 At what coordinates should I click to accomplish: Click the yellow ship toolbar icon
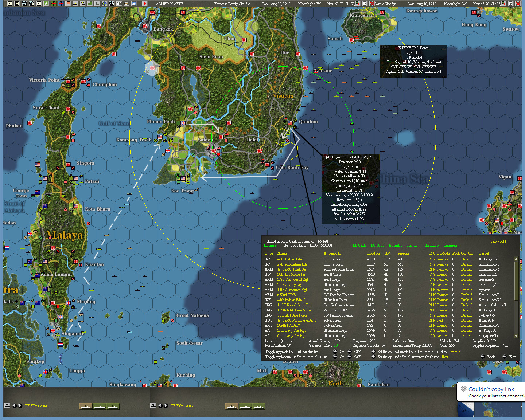coord(83,4)
